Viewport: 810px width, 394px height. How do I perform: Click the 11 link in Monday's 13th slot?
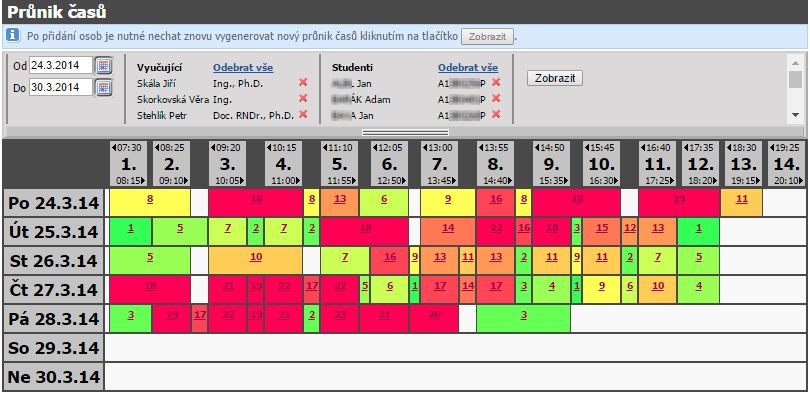742,199
